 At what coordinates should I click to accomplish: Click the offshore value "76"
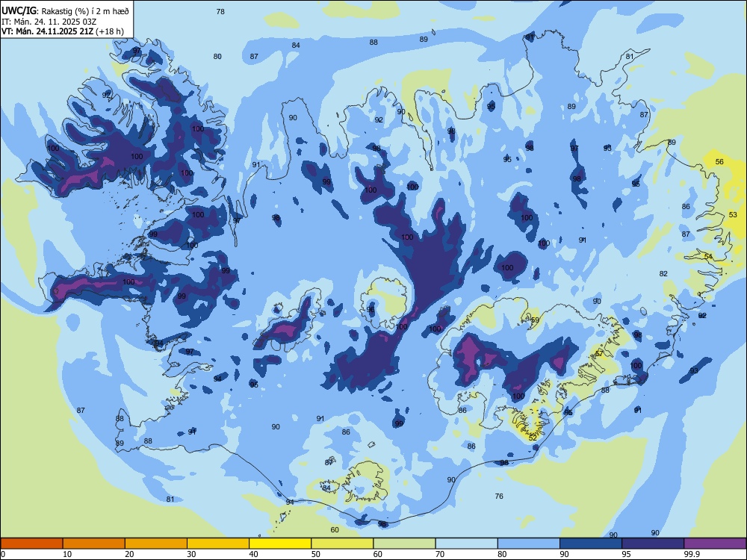(499, 496)
